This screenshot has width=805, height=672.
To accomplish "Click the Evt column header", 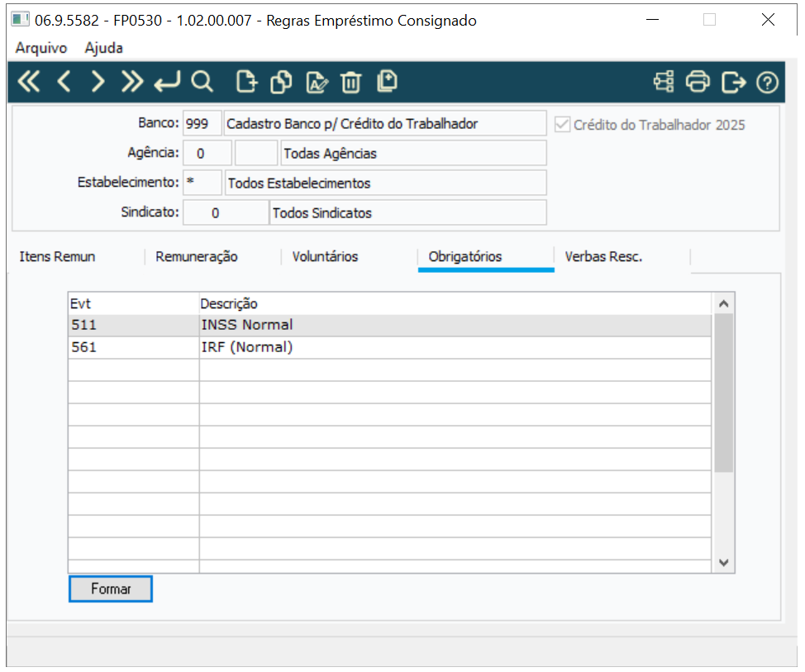I will (134, 303).
